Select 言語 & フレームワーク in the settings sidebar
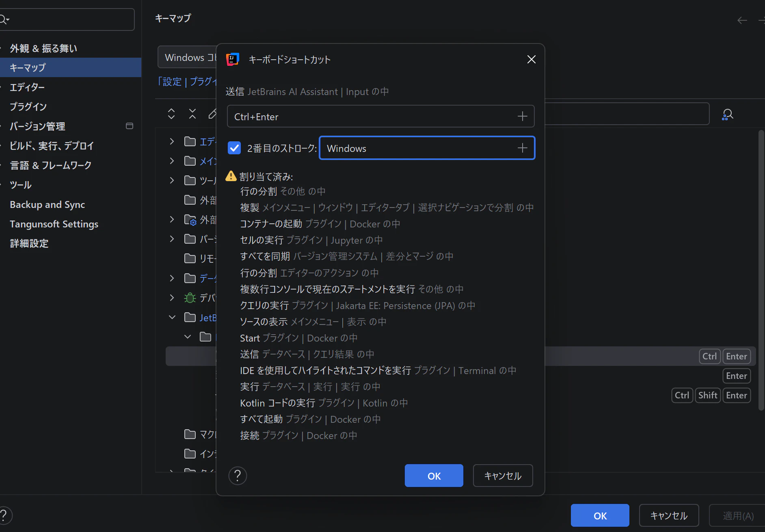This screenshot has width=765, height=532. [51, 165]
